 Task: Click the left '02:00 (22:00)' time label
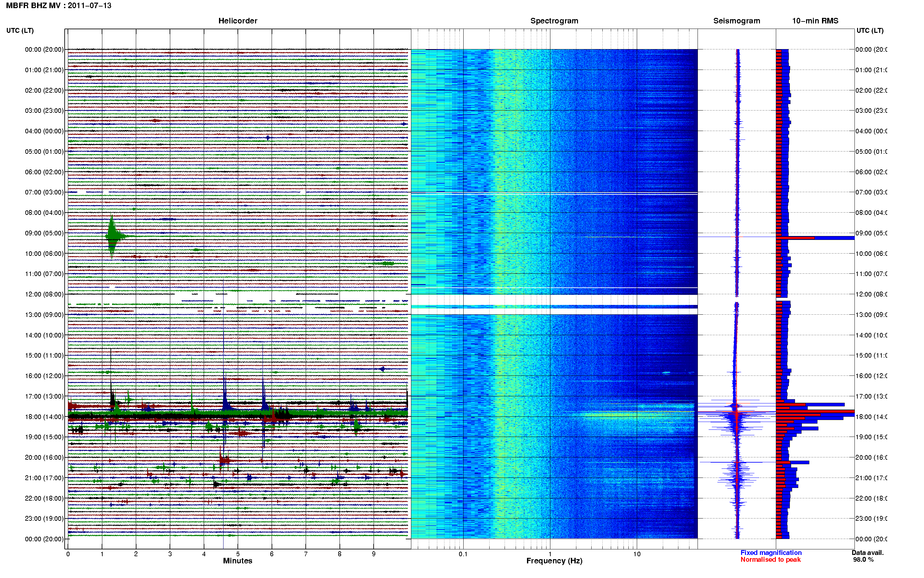click(44, 90)
